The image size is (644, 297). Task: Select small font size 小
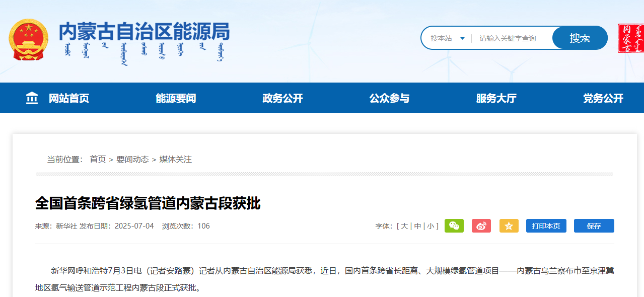tap(431, 226)
